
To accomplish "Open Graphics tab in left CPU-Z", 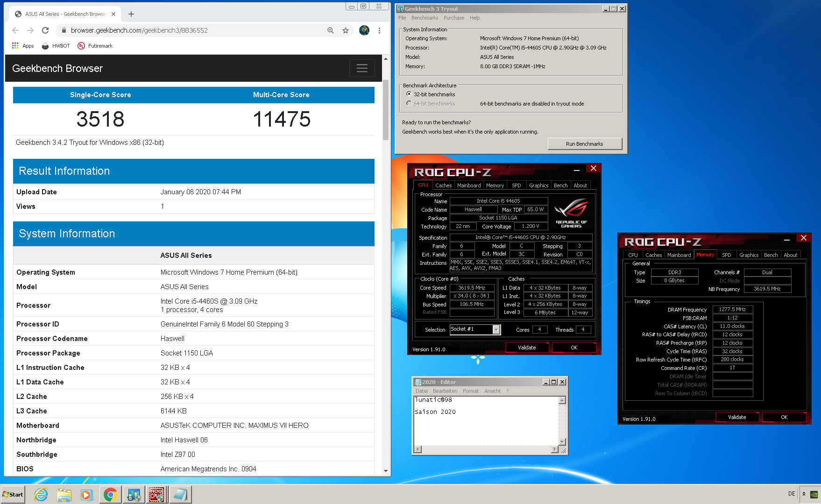I will [x=538, y=185].
